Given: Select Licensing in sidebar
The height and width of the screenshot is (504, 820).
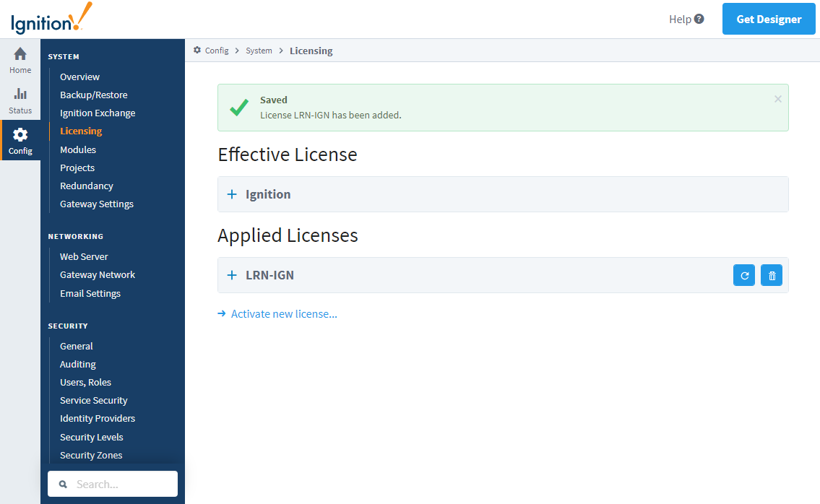Looking at the screenshot, I should point(80,131).
